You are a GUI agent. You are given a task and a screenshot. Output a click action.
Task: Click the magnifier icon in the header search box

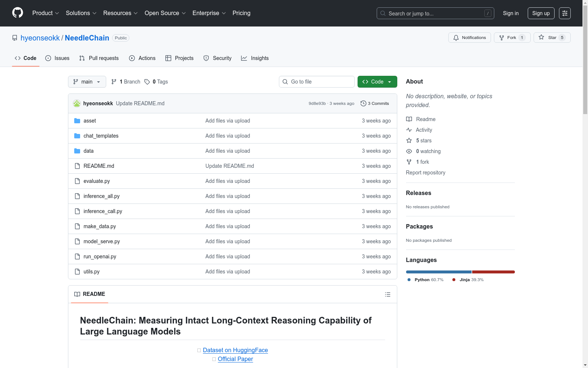tap(383, 13)
